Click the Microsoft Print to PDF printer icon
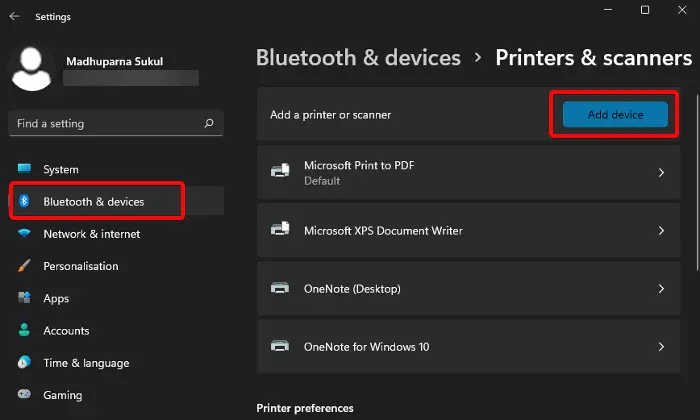 click(x=281, y=173)
